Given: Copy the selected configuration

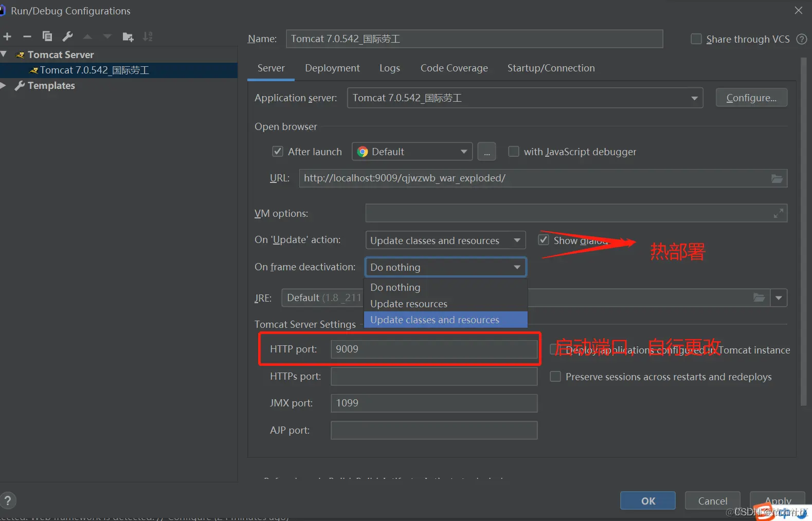Looking at the screenshot, I should 47,36.
